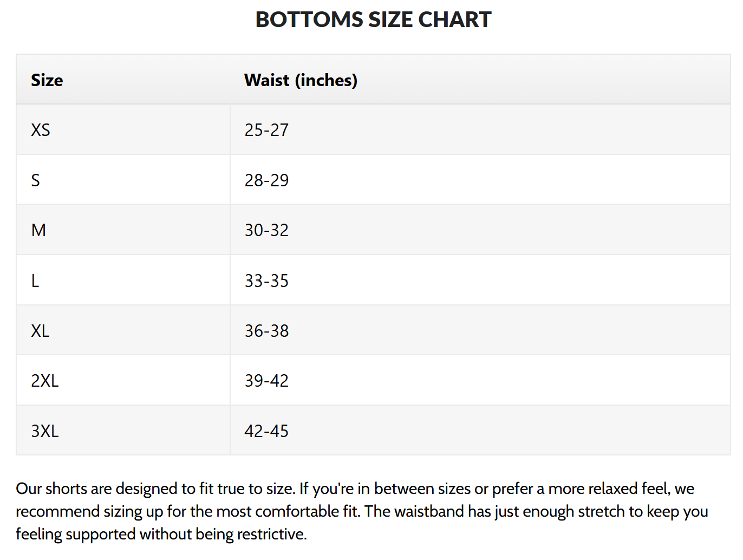Select the L size cell
The height and width of the screenshot is (560, 743).
tap(35, 281)
